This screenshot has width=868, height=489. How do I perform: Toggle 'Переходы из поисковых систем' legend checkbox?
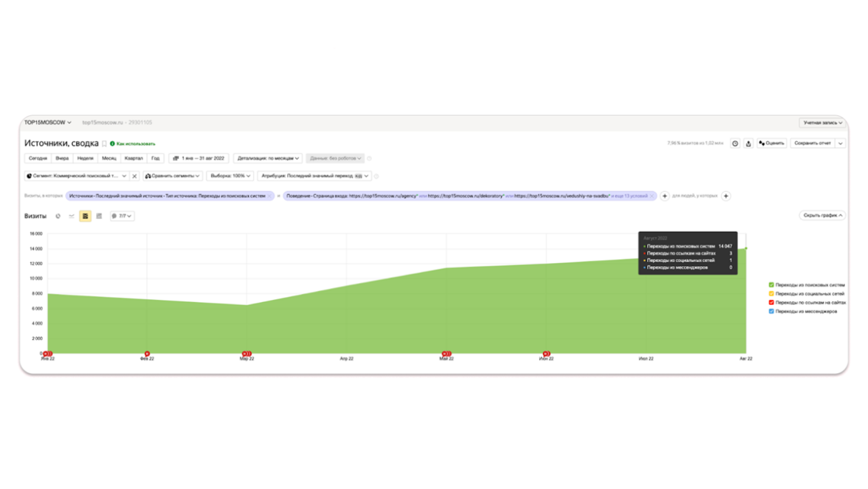point(771,284)
